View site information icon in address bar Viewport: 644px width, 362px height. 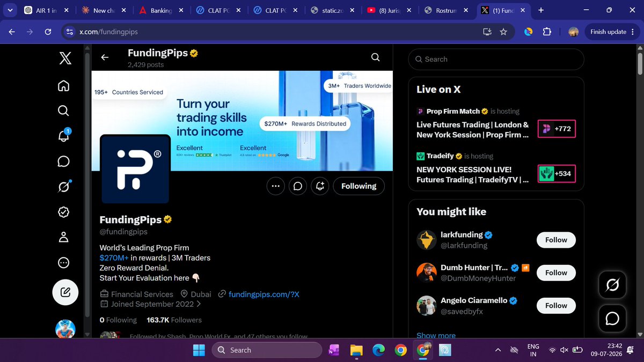[x=69, y=32]
